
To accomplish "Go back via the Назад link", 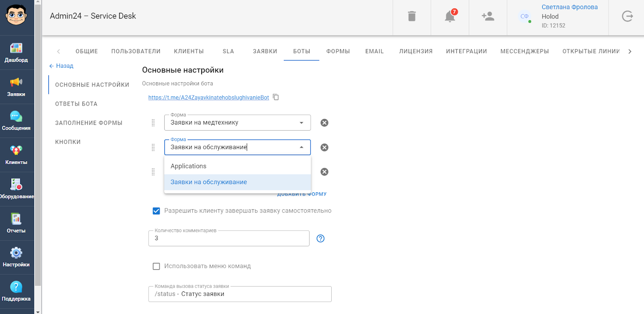I will point(61,66).
